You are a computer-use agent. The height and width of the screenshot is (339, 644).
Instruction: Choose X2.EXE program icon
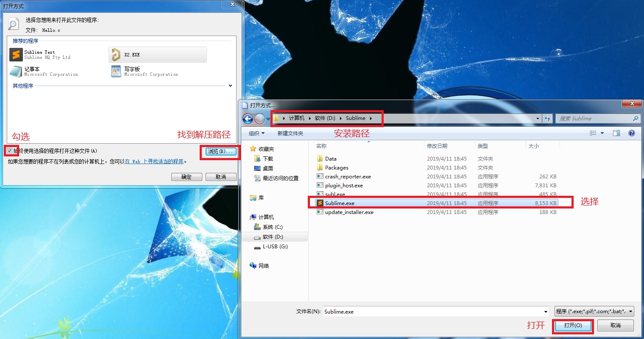point(116,55)
